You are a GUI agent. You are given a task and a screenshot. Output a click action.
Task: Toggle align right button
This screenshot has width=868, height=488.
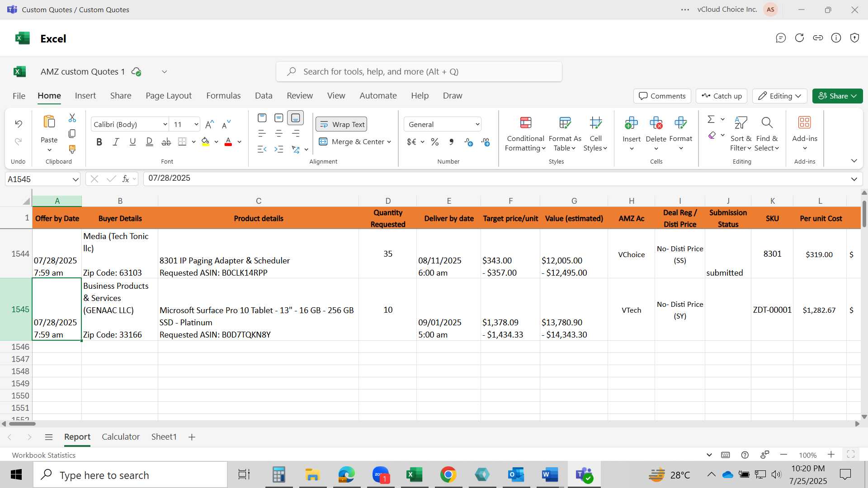296,134
